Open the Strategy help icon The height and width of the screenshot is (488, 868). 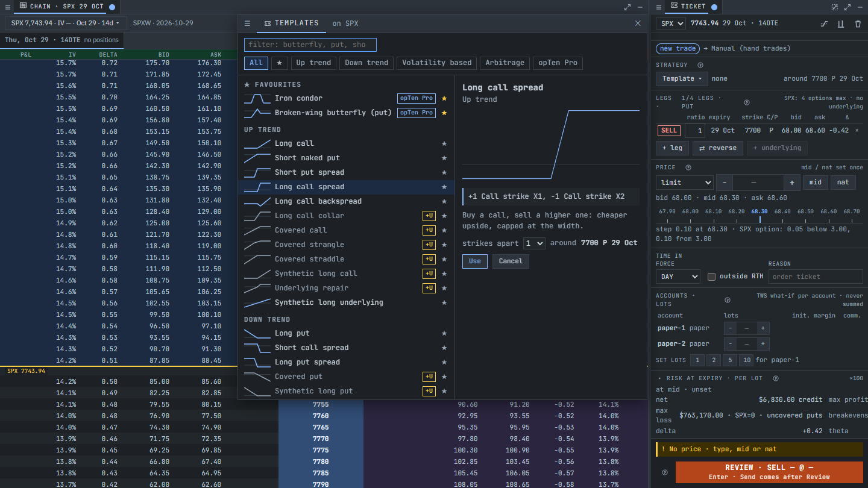(700, 65)
